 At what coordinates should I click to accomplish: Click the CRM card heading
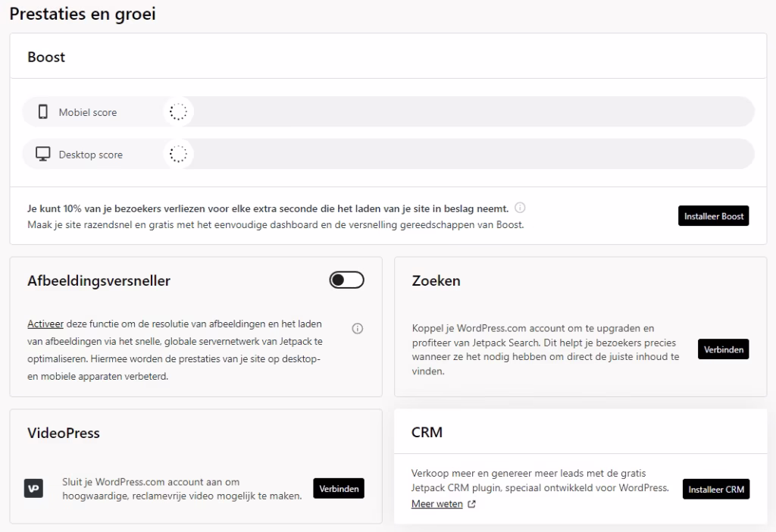(x=427, y=433)
